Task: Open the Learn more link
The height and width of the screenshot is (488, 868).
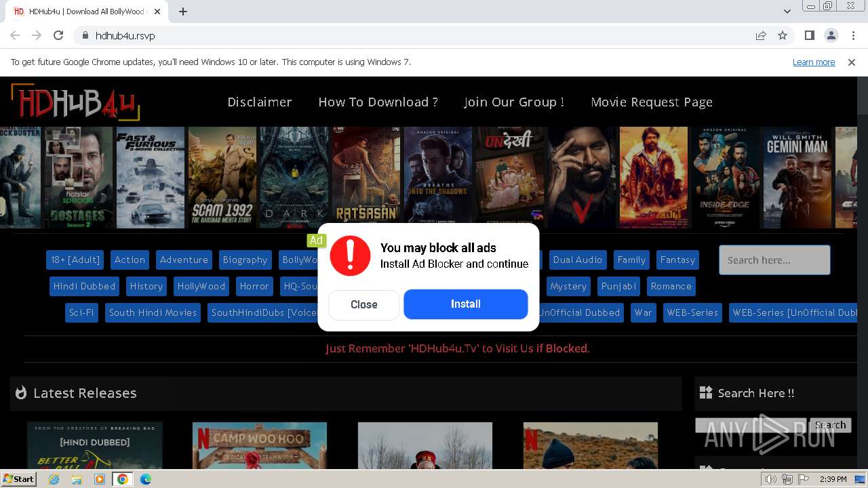Action: tap(814, 62)
